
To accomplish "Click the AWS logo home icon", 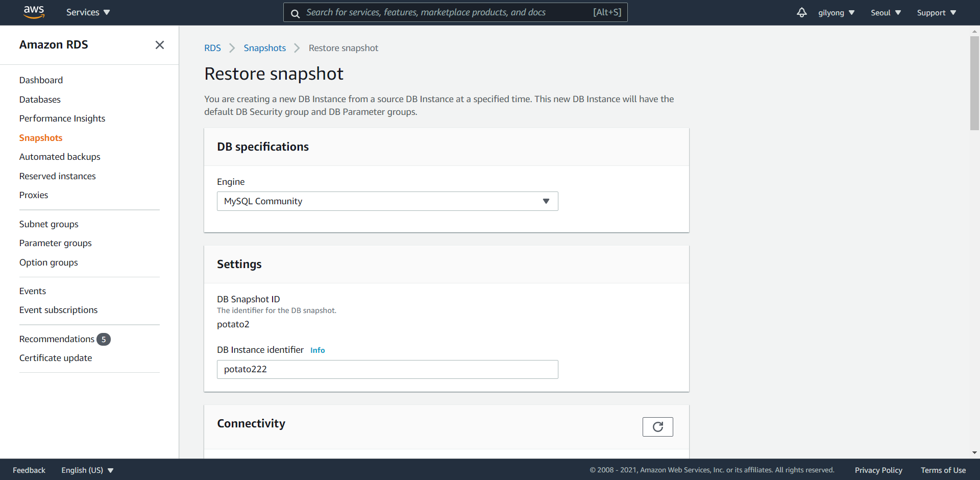I will 34,12.
